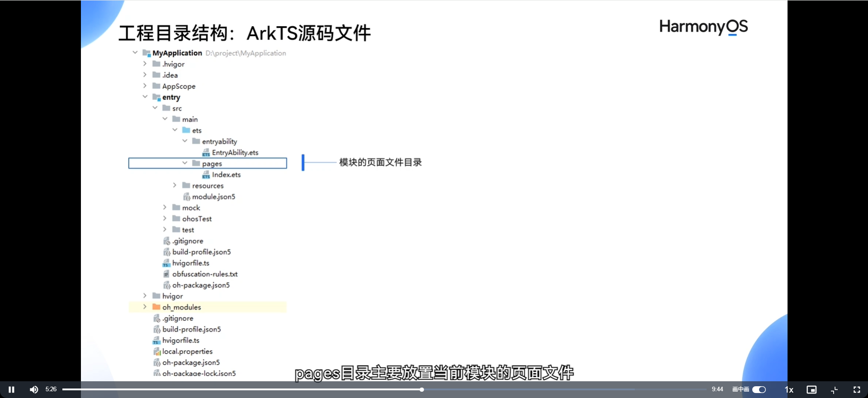Click the root hvigorfile.ts icon
Screen dimensions: 868x398
click(x=156, y=340)
